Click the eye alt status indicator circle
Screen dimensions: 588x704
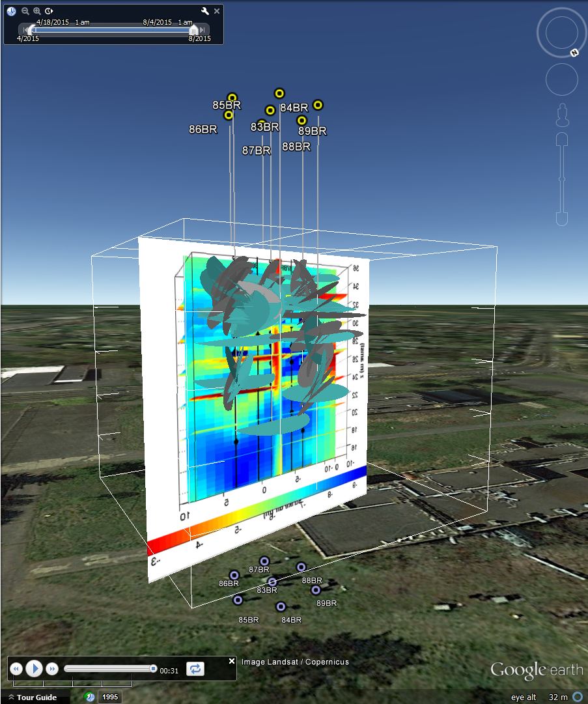(578, 697)
